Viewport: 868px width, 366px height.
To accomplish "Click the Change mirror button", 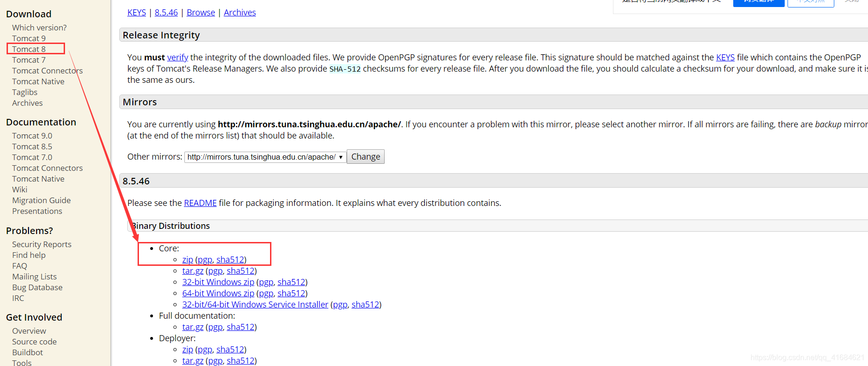I will point(365,157).
